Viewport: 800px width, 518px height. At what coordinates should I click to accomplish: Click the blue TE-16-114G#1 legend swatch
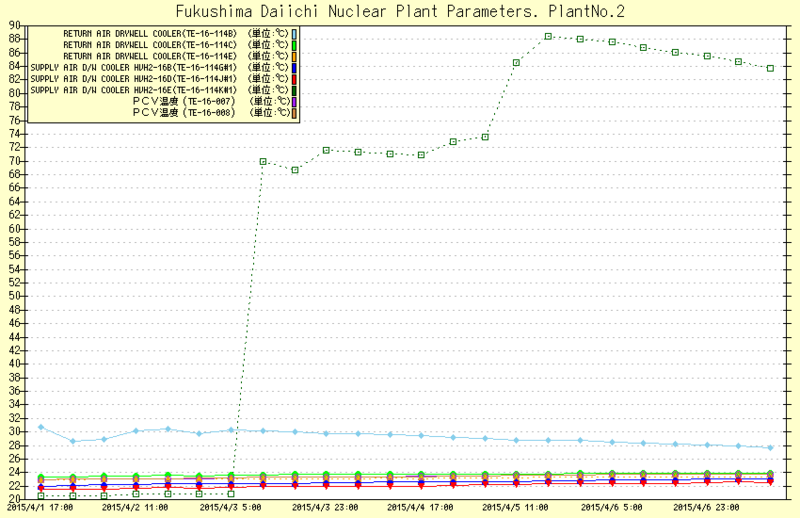294,67
